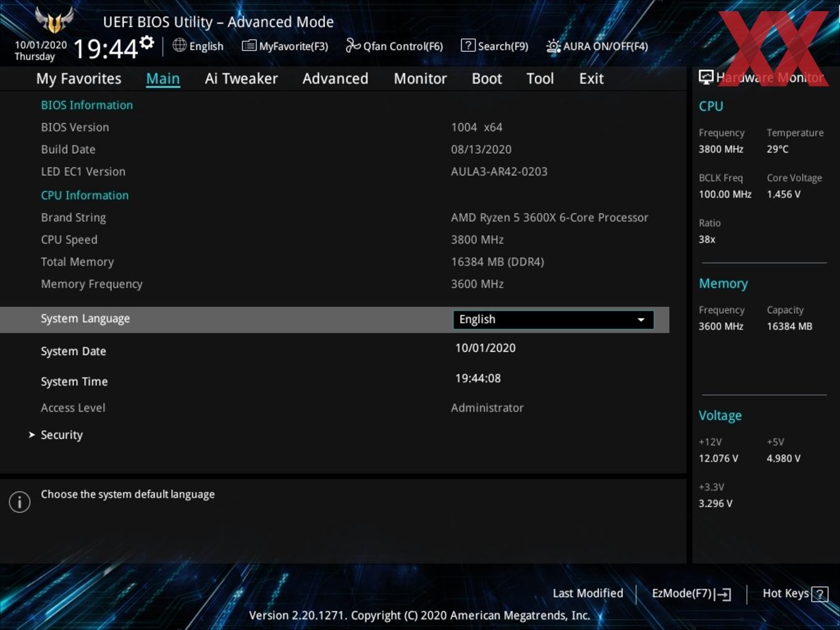Screen dimensions: 840x630
Task: Click the BIOS Information heading
Action: point(87,105)
